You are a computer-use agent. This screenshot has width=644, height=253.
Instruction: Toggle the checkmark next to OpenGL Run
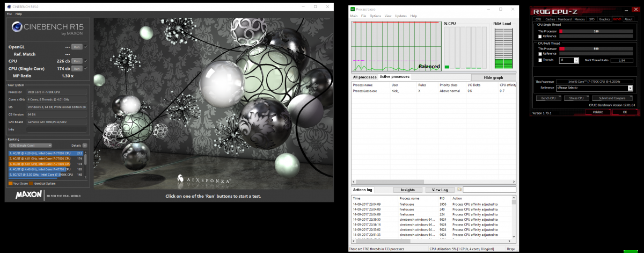(85, 47)
